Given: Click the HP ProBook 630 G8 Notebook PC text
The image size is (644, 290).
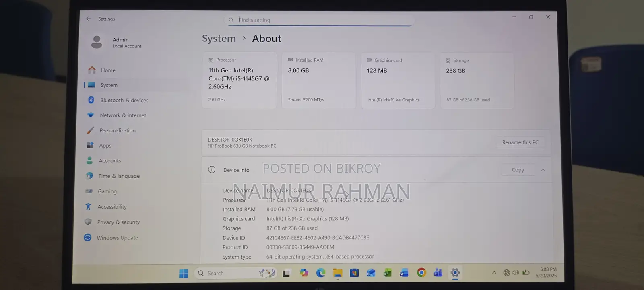Looking at the screenshot, I should (242, 146).
